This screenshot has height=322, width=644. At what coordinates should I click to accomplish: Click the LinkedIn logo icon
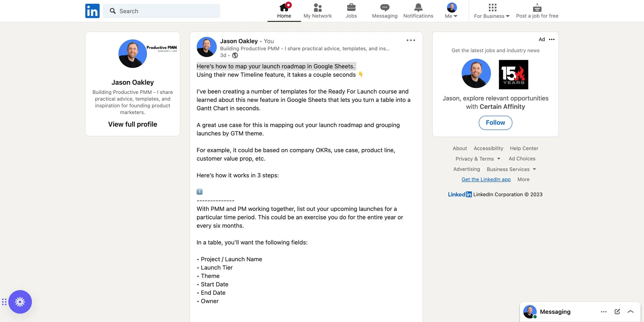92,11
